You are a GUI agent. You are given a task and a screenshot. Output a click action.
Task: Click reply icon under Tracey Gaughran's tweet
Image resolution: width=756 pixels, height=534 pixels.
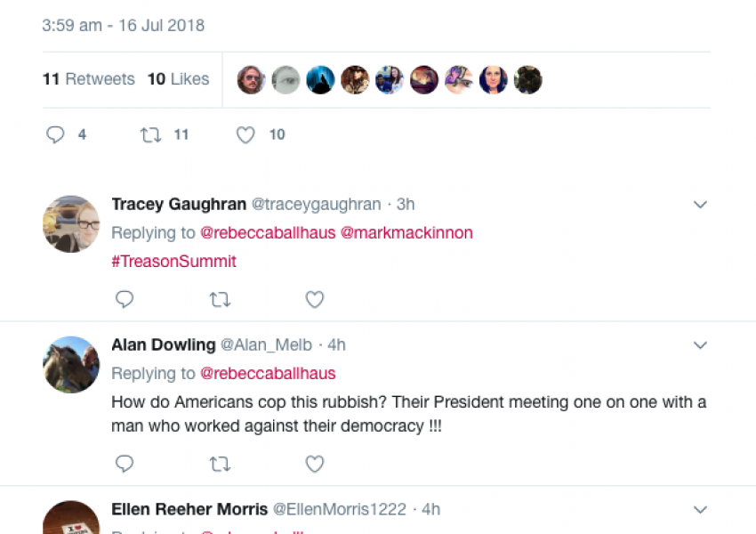[125, 299]
